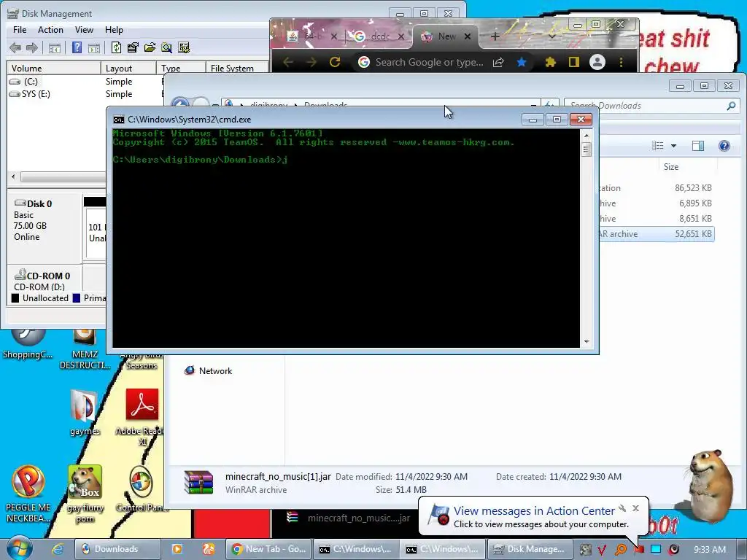747x560 pixels.
Task: Select Network in Explorer navigation pane
Action: click(x=208, y=371)
